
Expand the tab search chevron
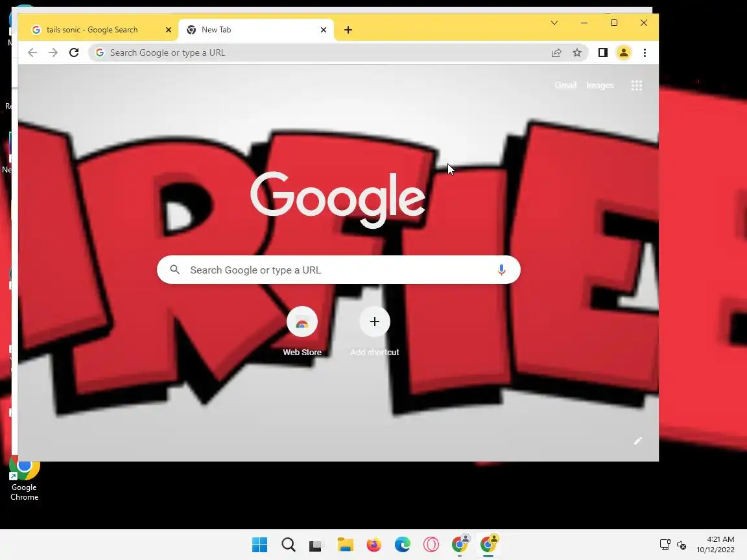(x=554, y=23)
